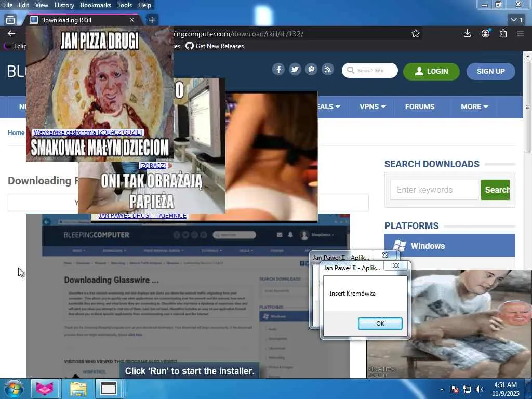Open the Tools menu
532x399 pixels.
click(125, 5)
